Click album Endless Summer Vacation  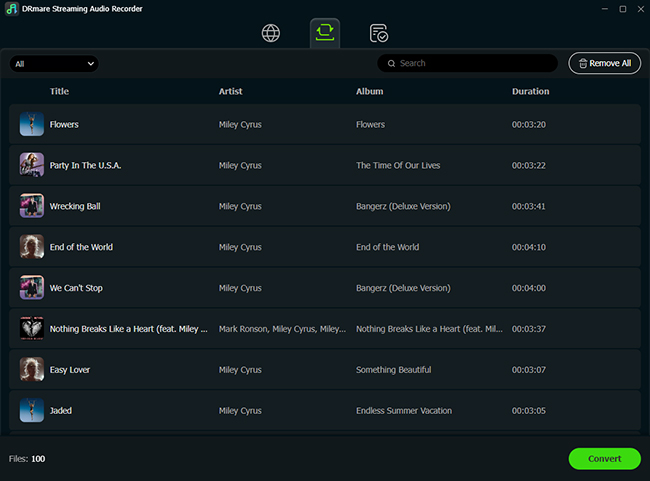404,411
